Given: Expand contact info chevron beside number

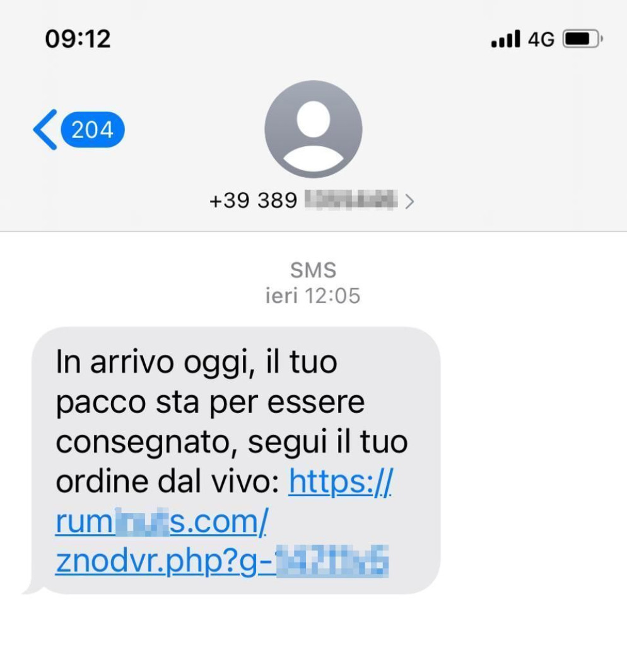Looking at the screenshot, I should point(409,201).
